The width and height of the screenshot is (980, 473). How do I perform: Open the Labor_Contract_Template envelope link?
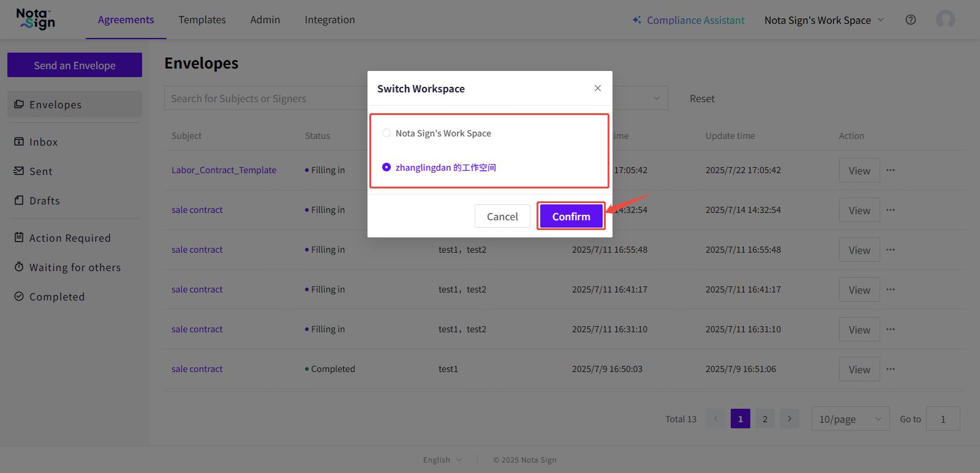[224, 170]
